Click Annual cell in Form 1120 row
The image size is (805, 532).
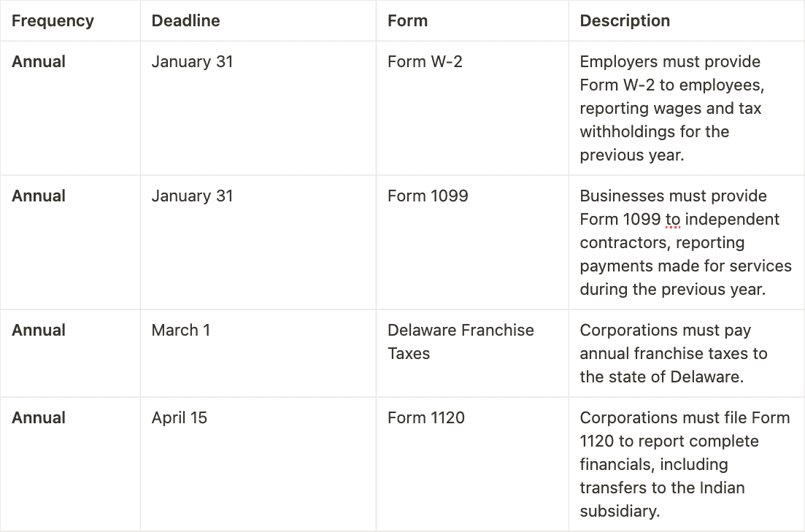click(x=39, y=418)
